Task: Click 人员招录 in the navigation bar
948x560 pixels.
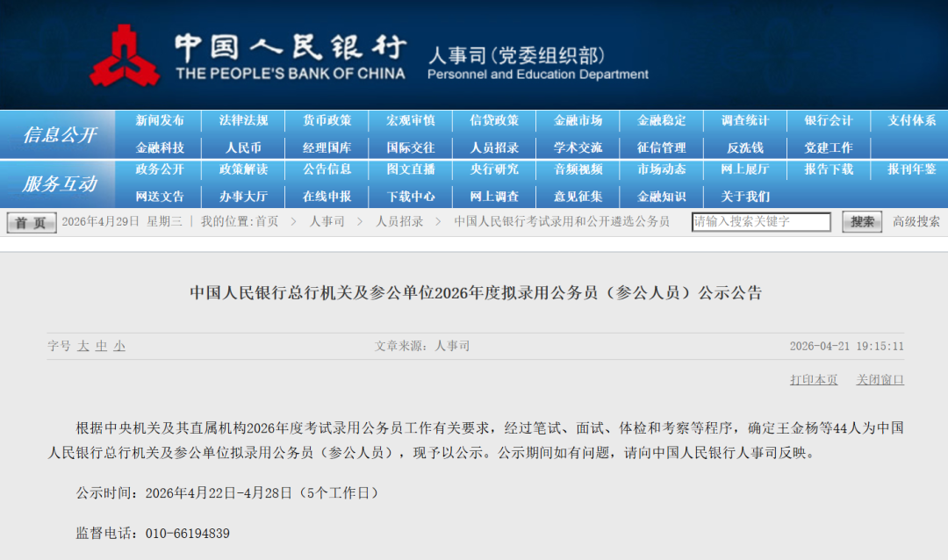Action: [494, 147]
